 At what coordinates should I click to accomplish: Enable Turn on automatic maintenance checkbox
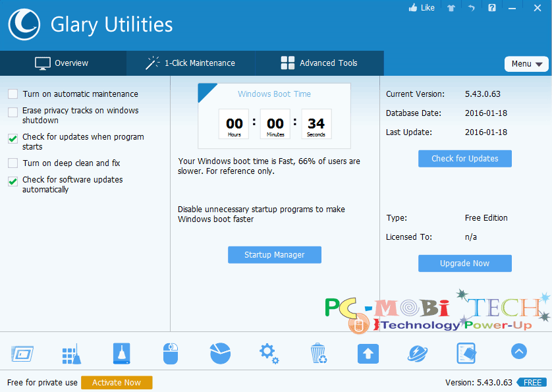coord(13,94)
